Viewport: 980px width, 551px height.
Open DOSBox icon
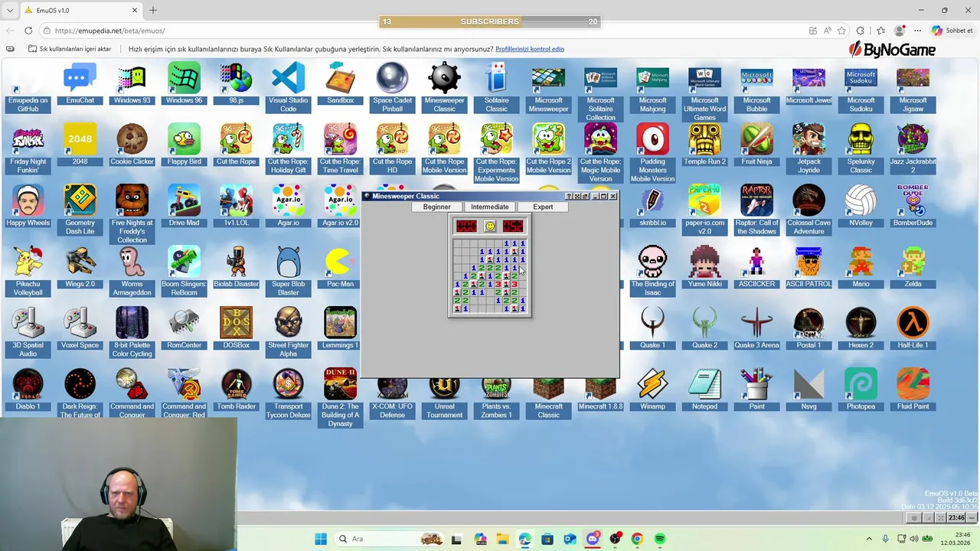pos(237,329)
